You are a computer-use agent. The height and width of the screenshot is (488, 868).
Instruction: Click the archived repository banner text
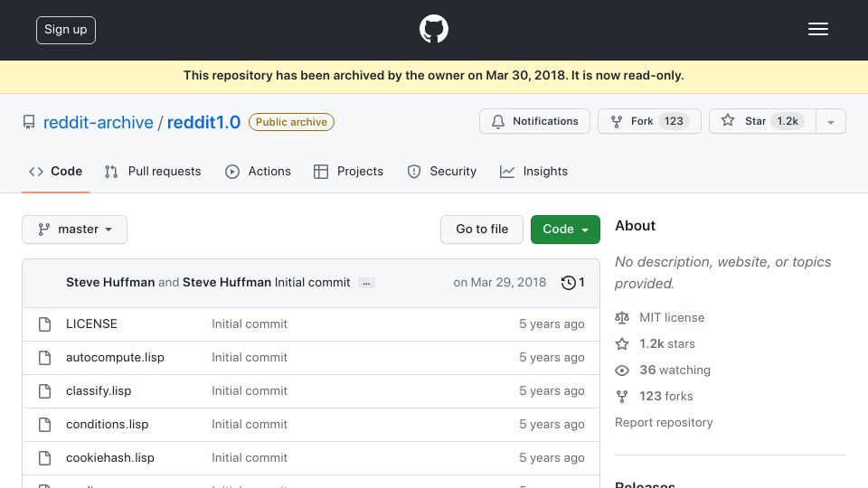[433, 76]
